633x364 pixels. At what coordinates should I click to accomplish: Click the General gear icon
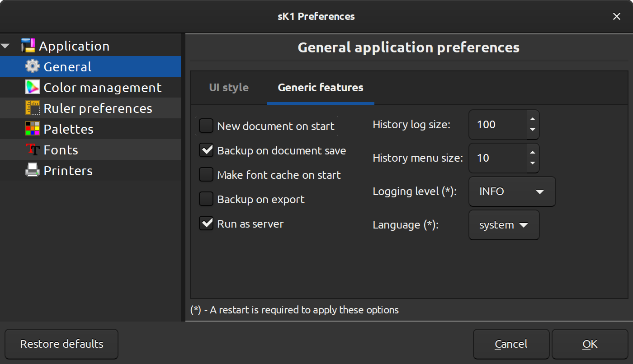click(x=33, y=66)
